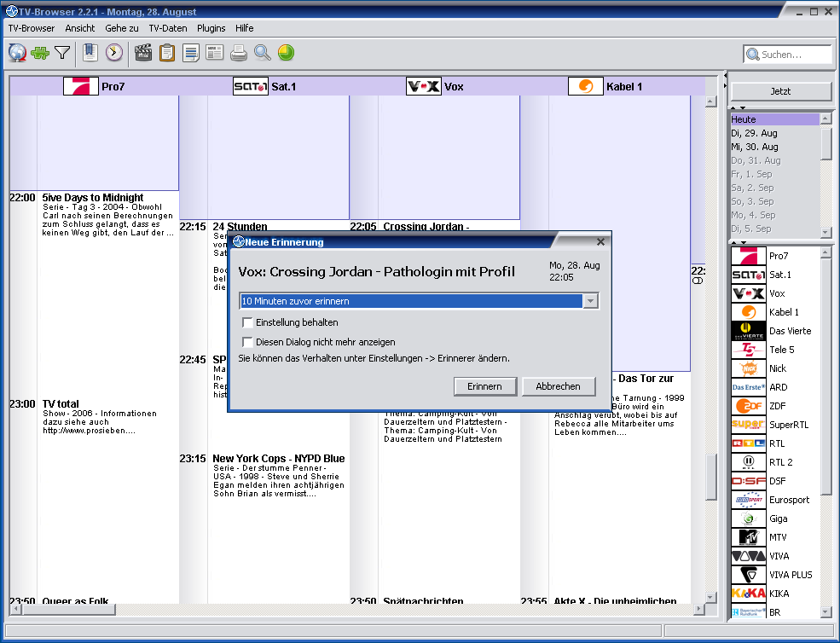Select DSF in channel list

[775, 481]
